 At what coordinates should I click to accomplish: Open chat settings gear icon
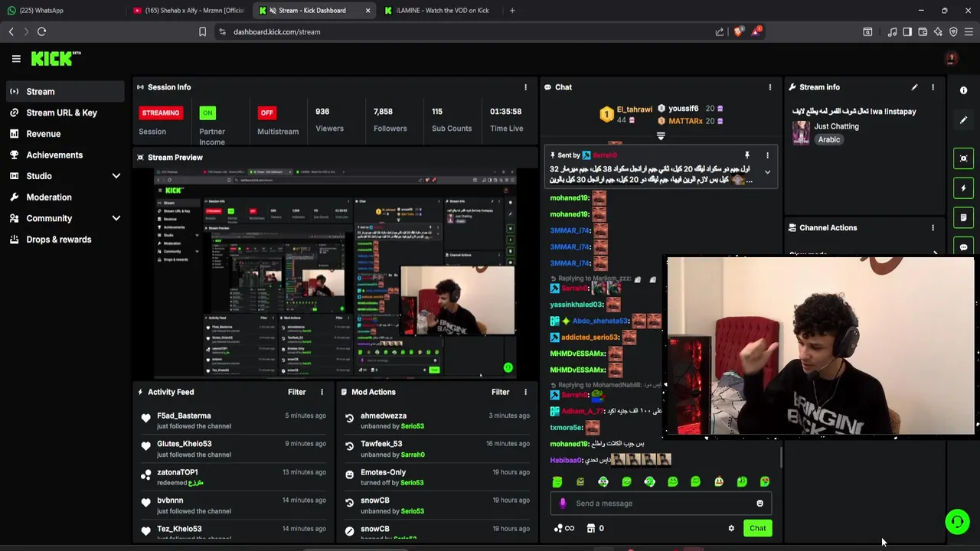coord(731,528)
